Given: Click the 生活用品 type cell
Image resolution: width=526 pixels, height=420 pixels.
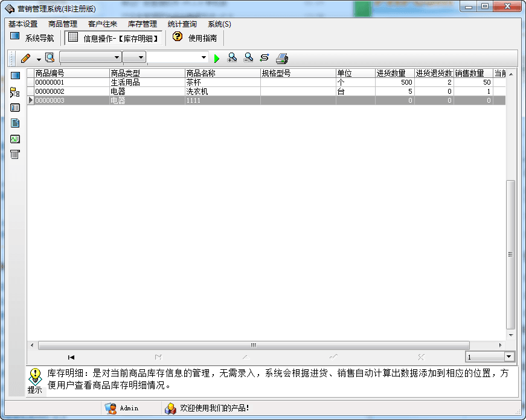Looking at the screenshot, I should click(147, 82).
